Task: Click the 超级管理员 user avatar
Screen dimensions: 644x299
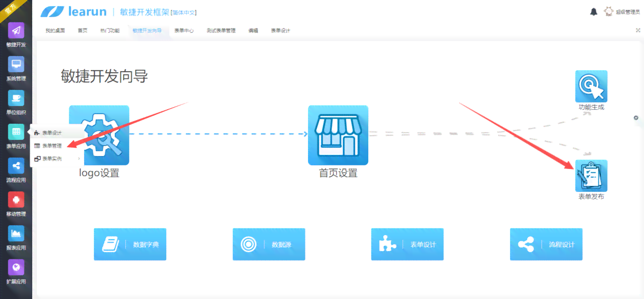Action: [x=609, y=11]
